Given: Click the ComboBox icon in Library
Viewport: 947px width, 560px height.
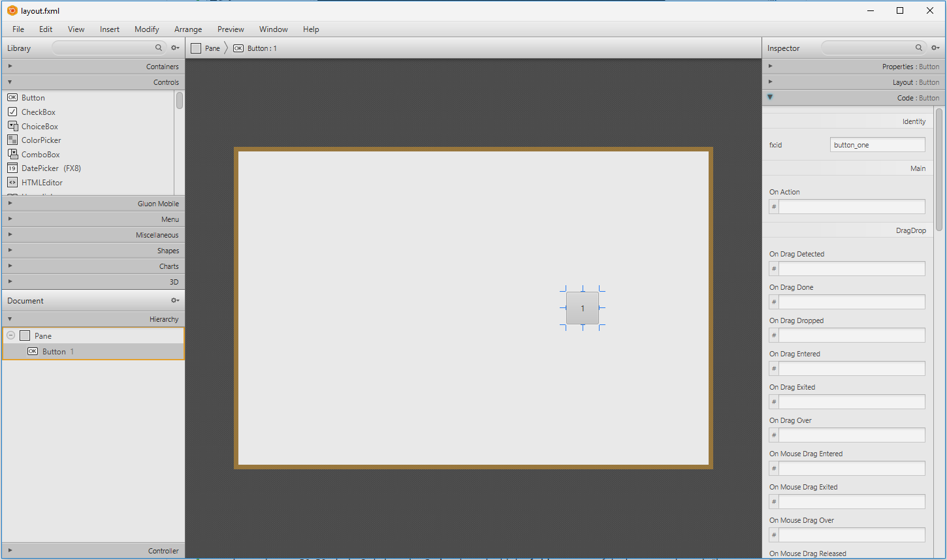Looking at the screenshot, I should (12, 154).
